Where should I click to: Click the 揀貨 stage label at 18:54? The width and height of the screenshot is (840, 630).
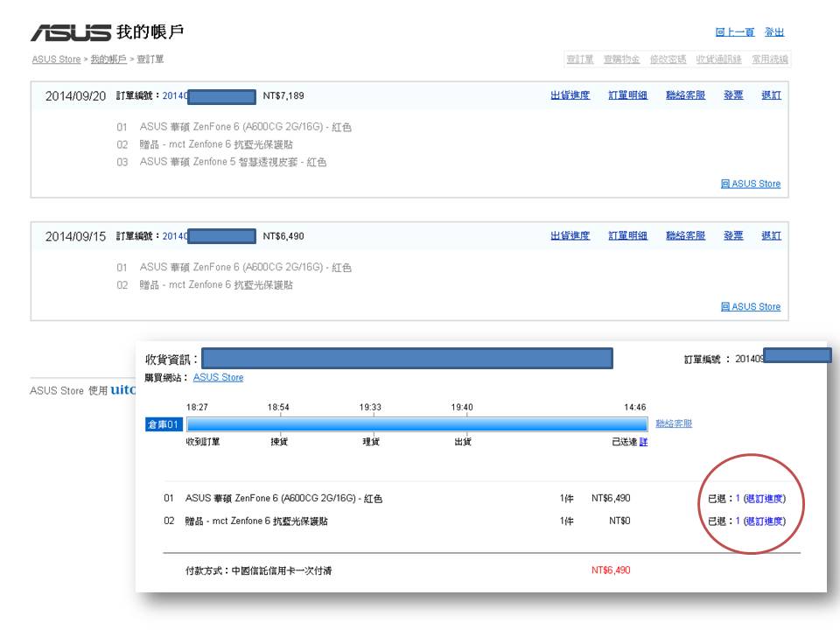(x=279, y=442)
